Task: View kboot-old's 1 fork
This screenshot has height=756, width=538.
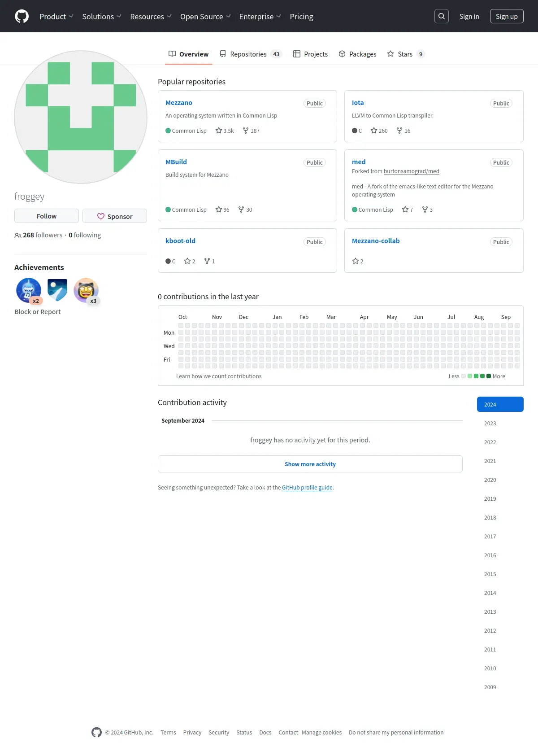Action: pos(209,261)
